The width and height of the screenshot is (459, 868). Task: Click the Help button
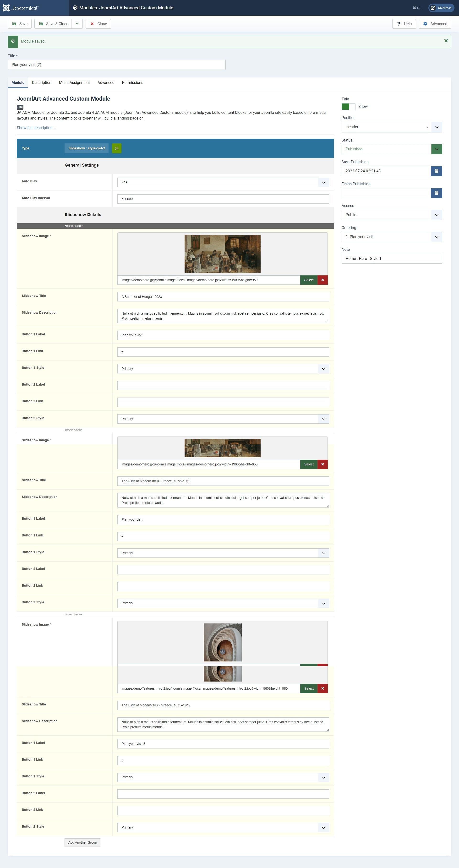click(404, 24)
